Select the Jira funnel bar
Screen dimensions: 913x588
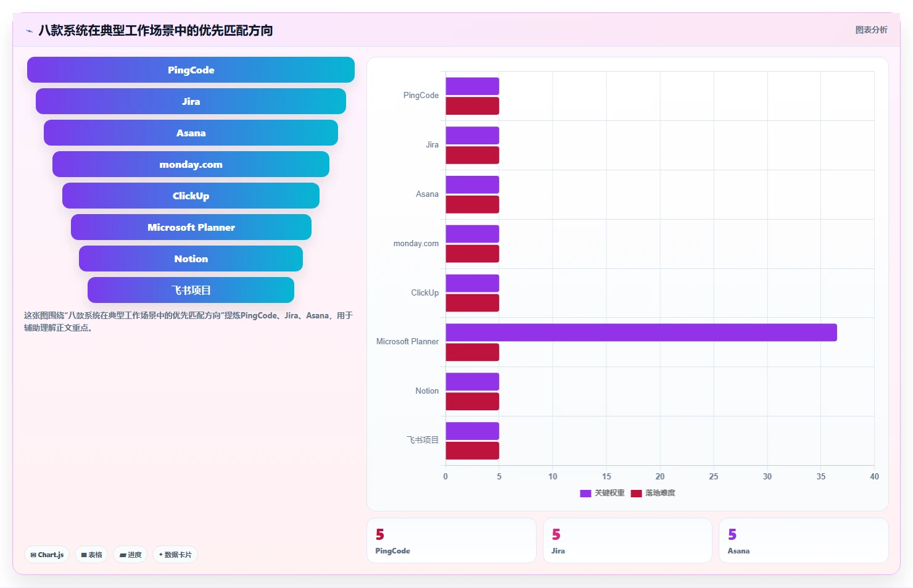(191, 101)
